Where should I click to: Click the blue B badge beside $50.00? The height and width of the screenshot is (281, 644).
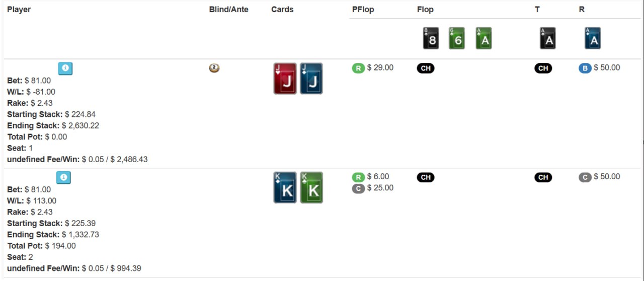click(585, 68)
